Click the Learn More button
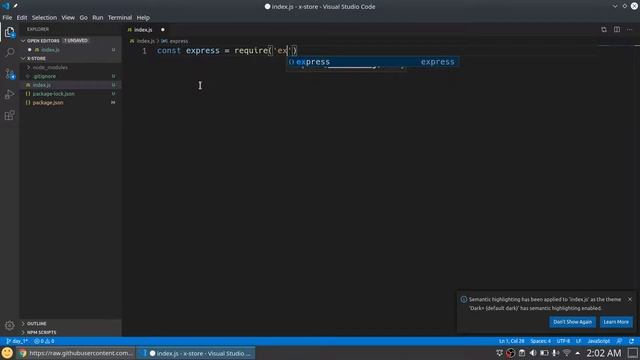The width and height of the screenshot is (640, 360). [616, 322]
